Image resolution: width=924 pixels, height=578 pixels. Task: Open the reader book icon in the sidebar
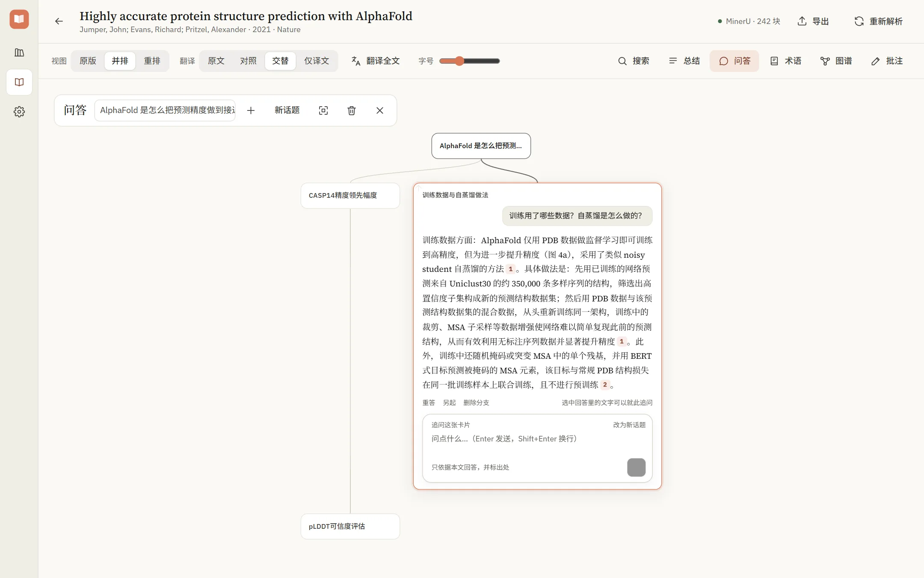tap(19, 82)
